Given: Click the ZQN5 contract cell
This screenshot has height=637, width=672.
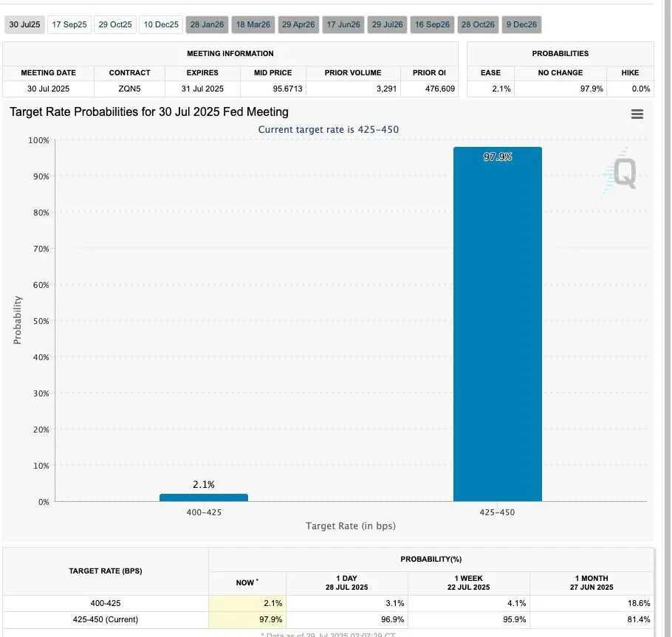Looking at the screenshot, I should (129, 89).
